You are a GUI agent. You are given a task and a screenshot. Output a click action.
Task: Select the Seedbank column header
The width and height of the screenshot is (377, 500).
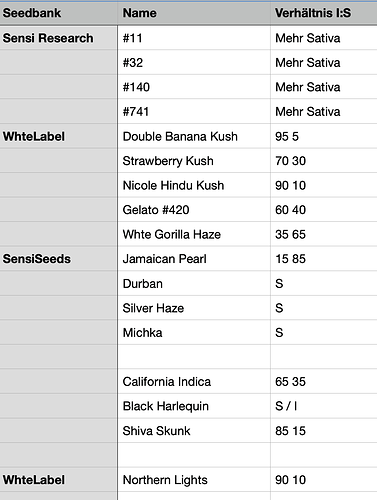(58, 13)
